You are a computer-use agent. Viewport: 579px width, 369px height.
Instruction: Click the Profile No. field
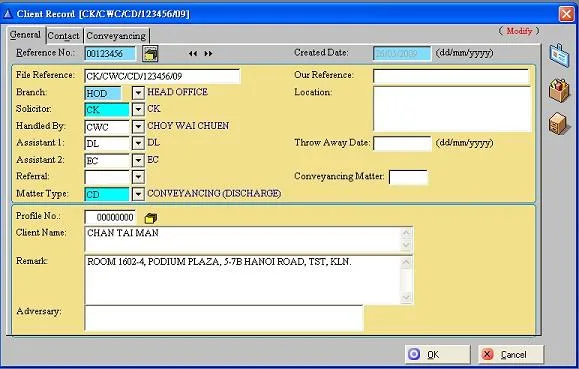coord(110,217)
